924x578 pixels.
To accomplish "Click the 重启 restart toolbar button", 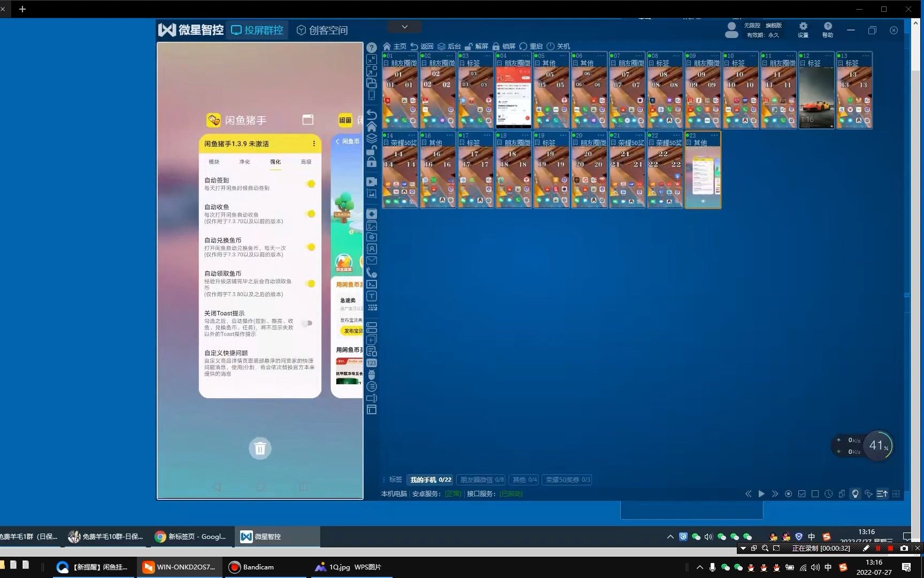I will pos(531,47).
